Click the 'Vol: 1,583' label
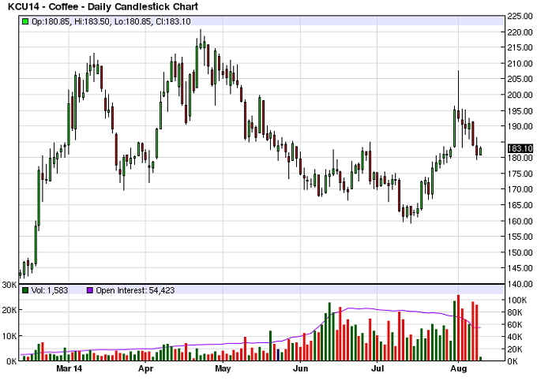The width and height of the screenshot is (537, 392). click(x=50, y=290)
